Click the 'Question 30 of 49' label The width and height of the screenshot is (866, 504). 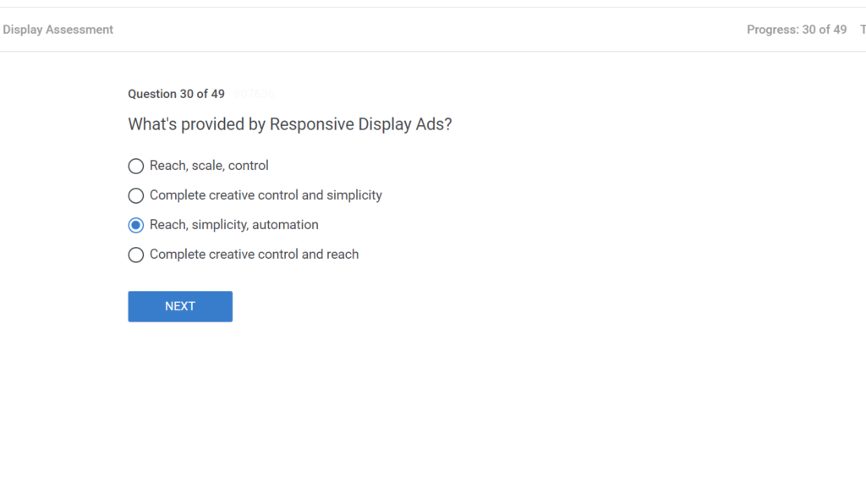coord(176,94)
